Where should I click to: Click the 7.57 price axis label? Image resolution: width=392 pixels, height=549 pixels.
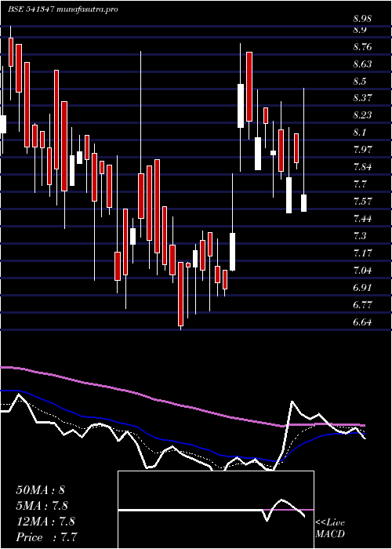[362, 202]
